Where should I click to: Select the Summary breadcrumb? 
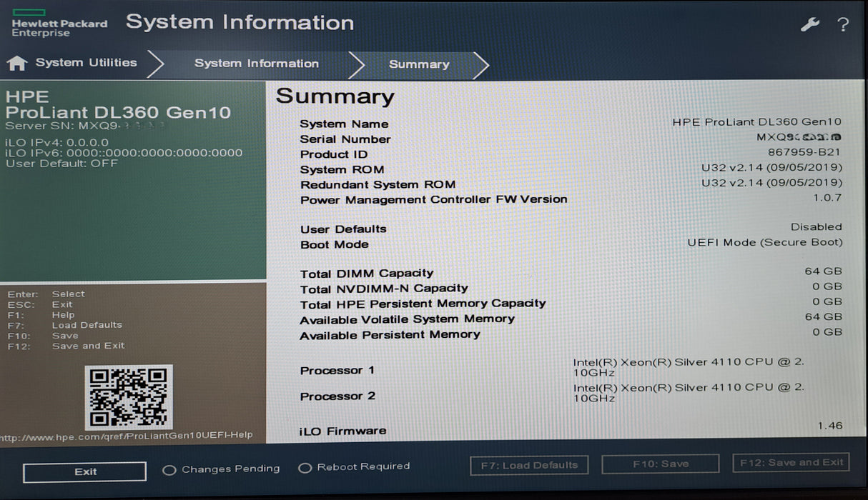419,64
